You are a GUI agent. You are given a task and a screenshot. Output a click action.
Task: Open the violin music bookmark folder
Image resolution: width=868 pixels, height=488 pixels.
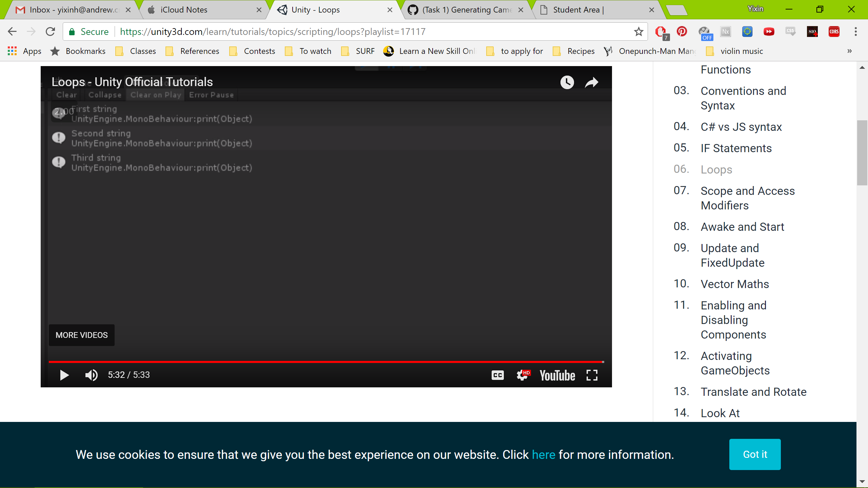[734, 51]
